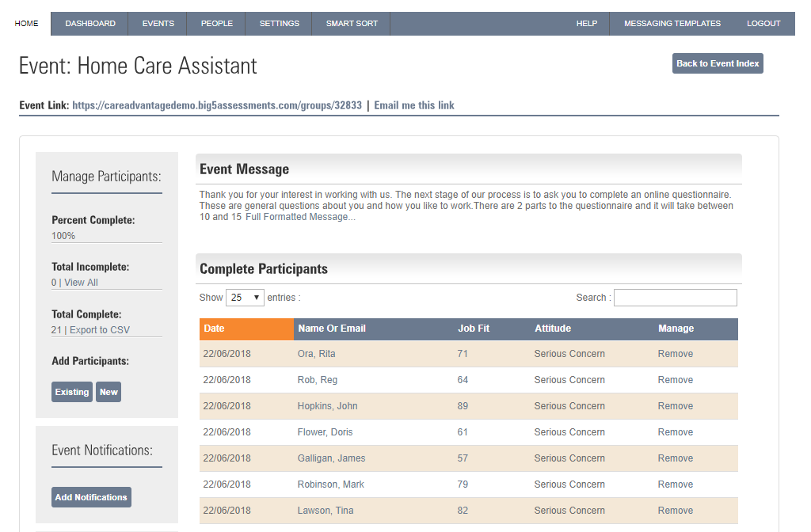Open participant Lawson, Tina
The image size is (811, 532).
click(x=326, y=511)
